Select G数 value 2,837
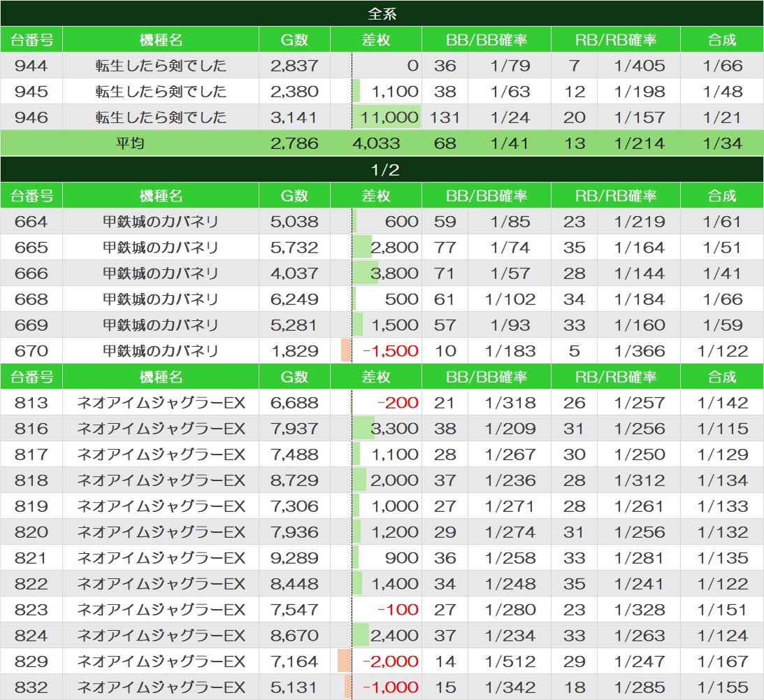The image size is (764, 700). [294, 65]
